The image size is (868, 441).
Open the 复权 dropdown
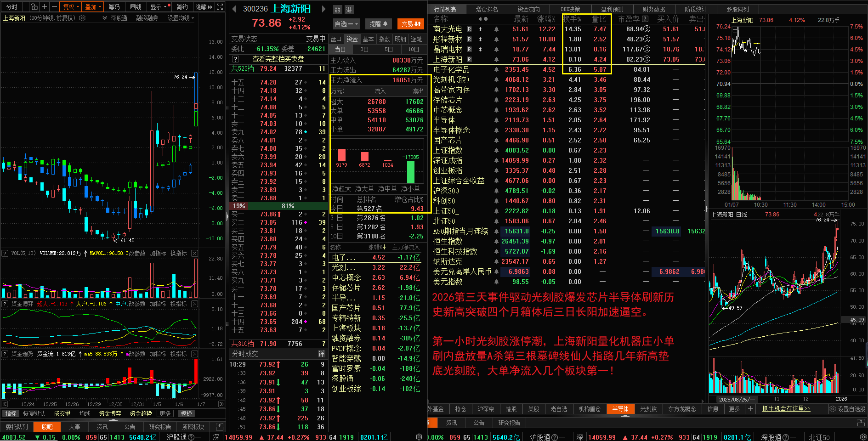coord(71,7)
